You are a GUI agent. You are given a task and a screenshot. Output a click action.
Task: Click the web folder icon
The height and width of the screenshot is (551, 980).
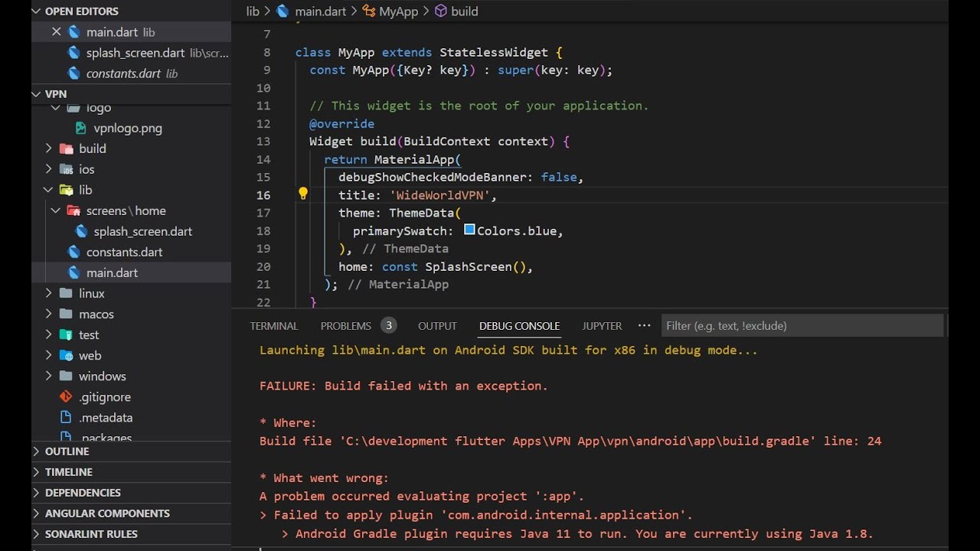(x=67, y=355)
